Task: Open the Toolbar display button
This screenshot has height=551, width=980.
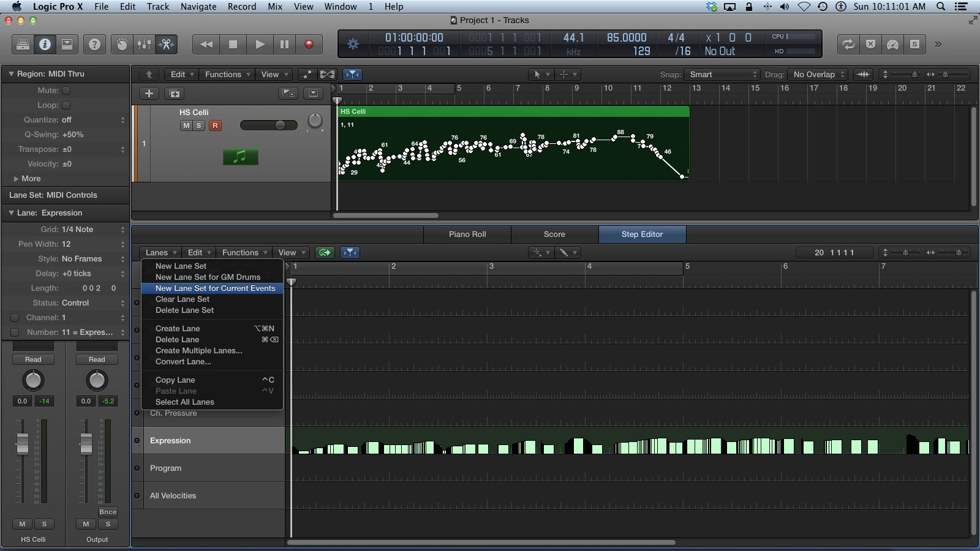Action: [67, 44]
